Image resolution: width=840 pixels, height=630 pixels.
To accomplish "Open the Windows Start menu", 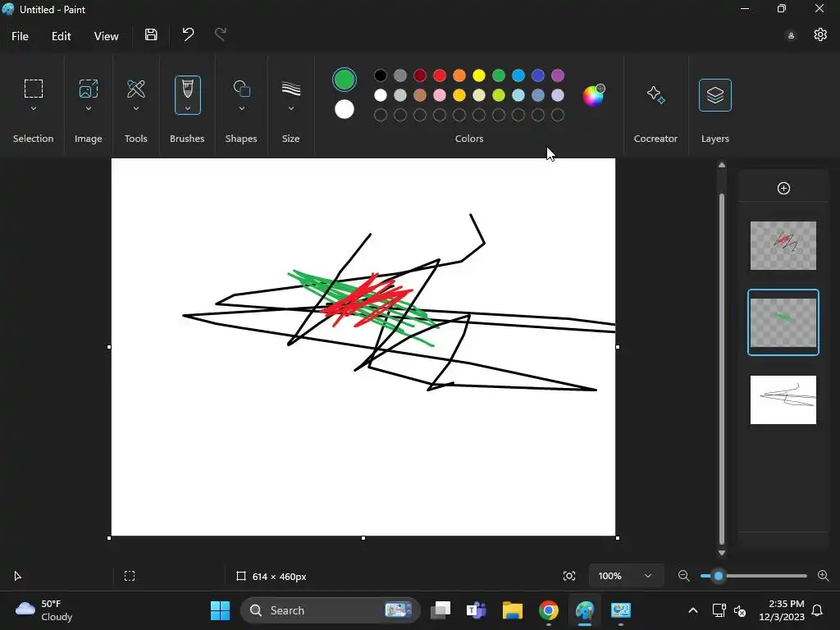I will point(220,610).
